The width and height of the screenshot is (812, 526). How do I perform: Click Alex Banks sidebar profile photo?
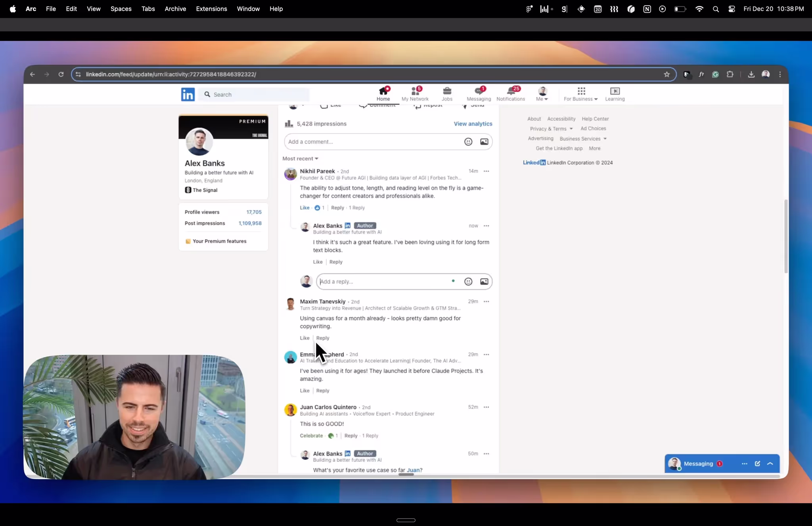tap(199, 142)
